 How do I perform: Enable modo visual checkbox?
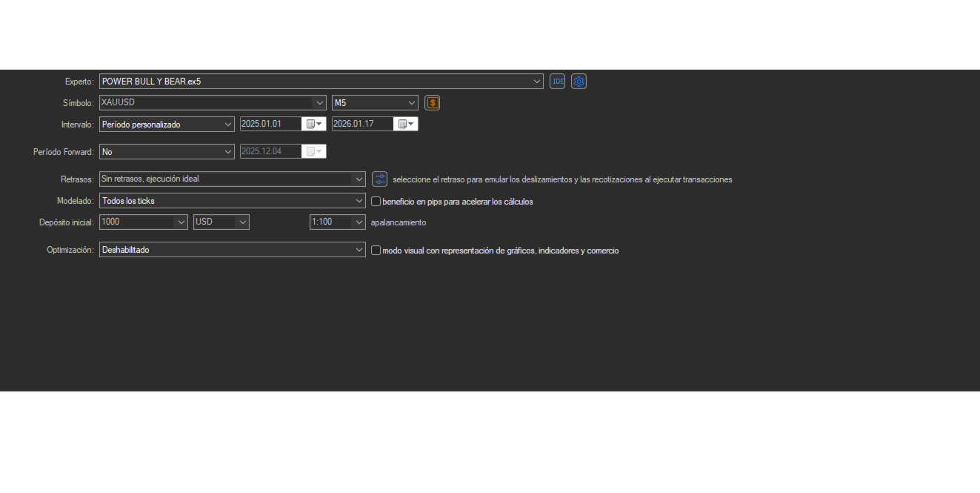(x=376, y=251)
